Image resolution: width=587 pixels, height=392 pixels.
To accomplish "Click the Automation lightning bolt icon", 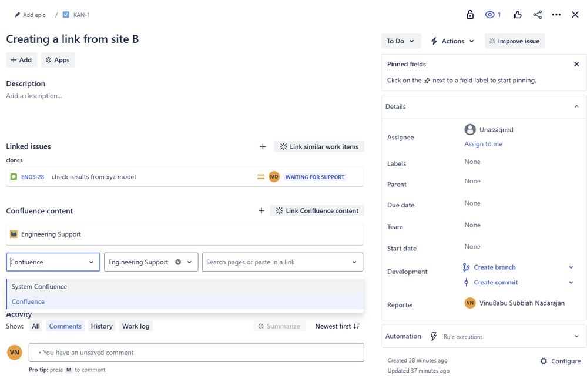I will (434, 336).
